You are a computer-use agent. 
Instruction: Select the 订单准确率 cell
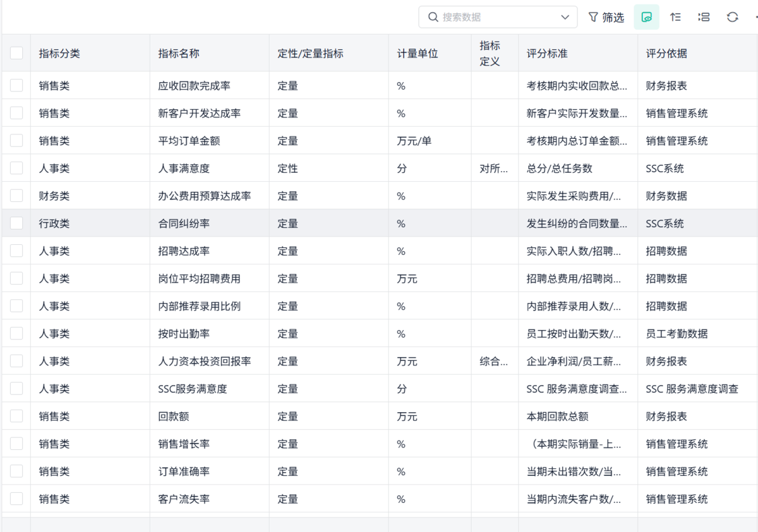point(210,471)
